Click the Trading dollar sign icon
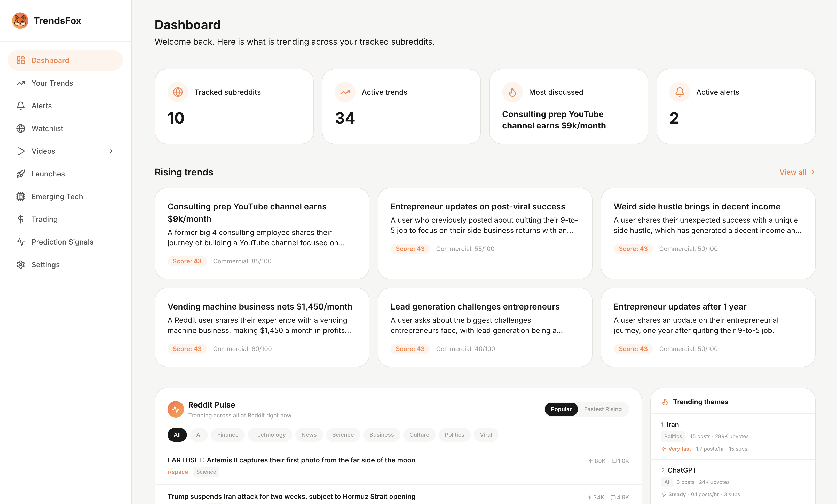 coord(21,219)
